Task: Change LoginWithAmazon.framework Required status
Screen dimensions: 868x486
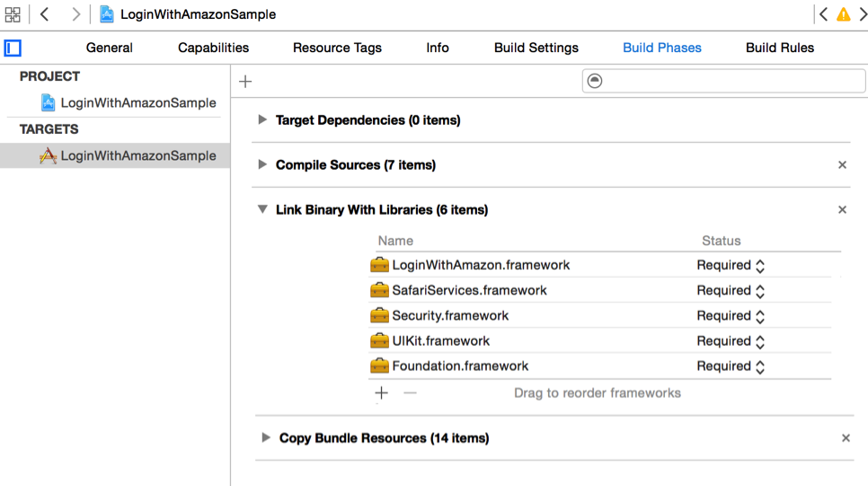Action: click(x=731, y=265)
